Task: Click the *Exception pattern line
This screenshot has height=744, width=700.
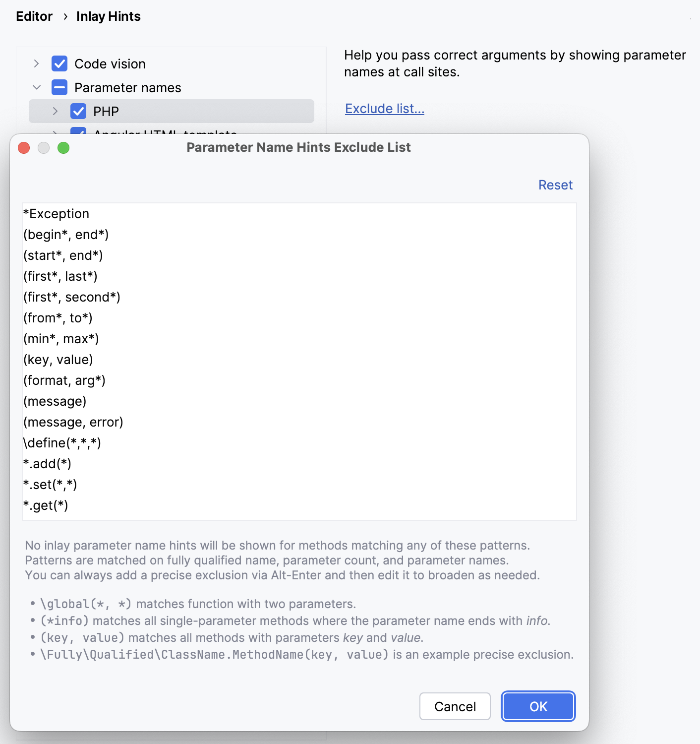Action: tap(57, 213)
